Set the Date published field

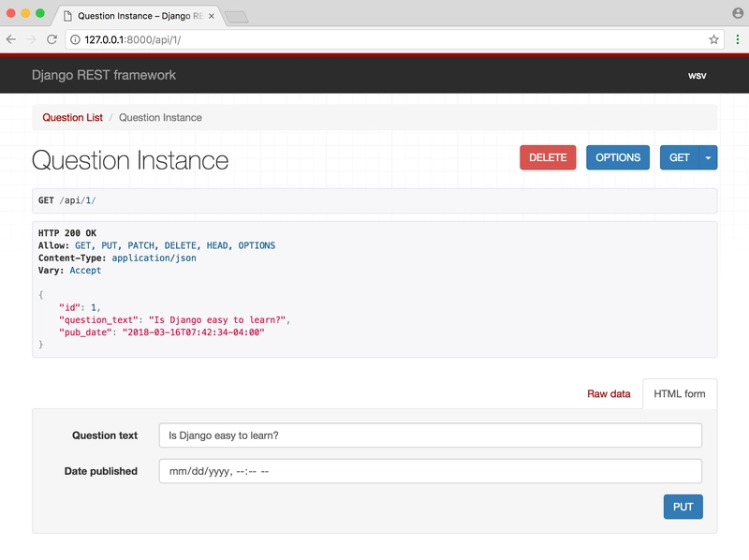[431, 471]
